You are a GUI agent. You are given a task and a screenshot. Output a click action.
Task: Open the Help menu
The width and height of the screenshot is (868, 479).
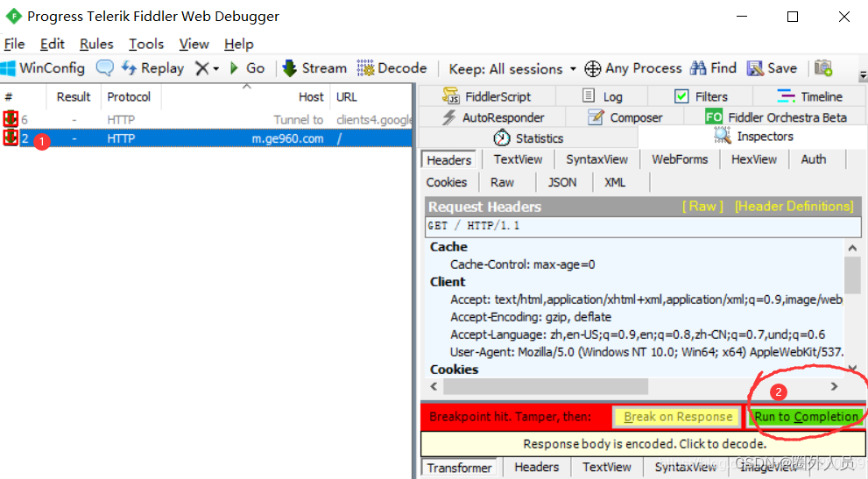[238, 44]
